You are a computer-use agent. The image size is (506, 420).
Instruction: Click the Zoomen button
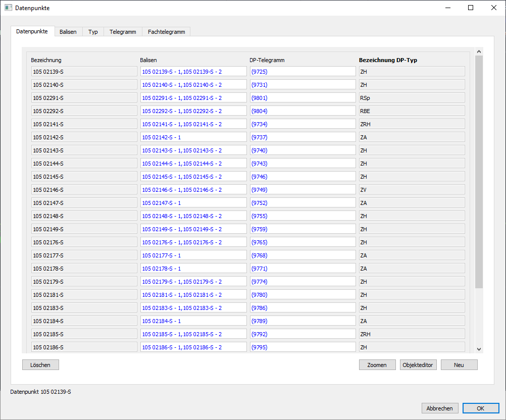pyautogui.click(x=377, y=365)
